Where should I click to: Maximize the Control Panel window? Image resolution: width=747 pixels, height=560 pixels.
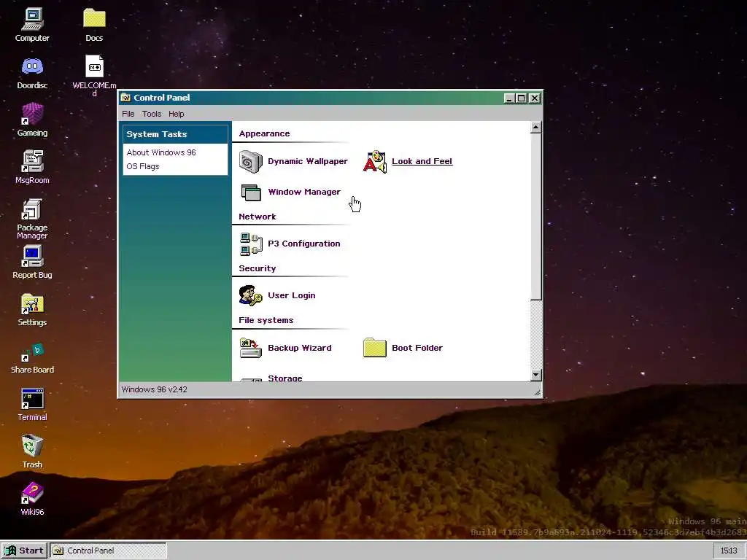click(x=521, y=98)
